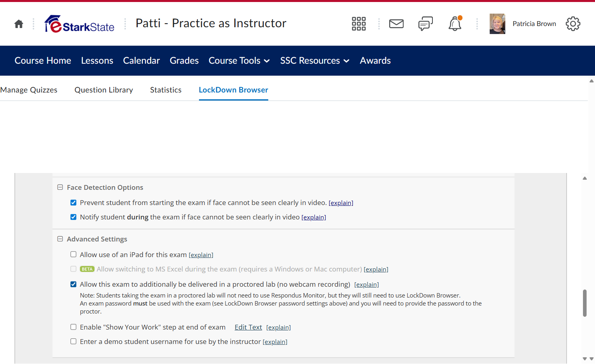Select the LockDown Browser tab
This screenshot has width=595, height=364.
[233, 90]
